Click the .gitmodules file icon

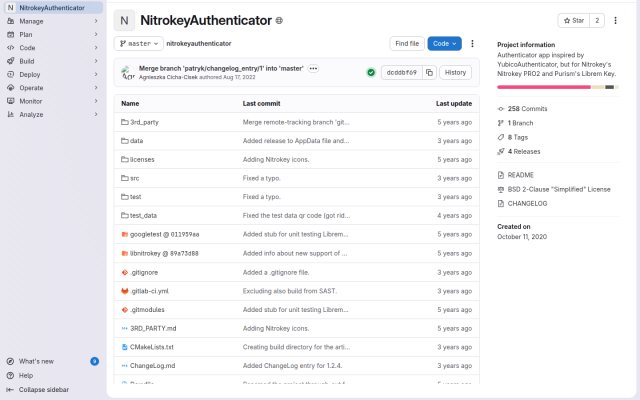pos(124,310)
